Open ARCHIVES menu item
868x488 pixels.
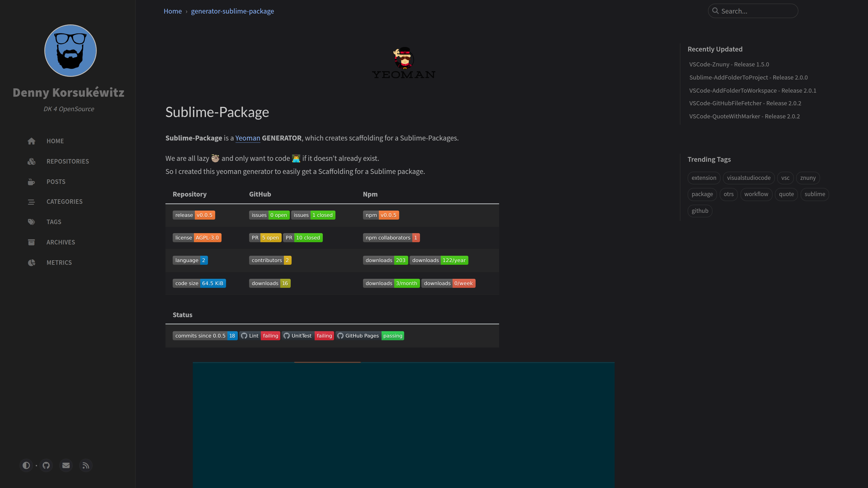pyautogui.click(x=61, y=242)
